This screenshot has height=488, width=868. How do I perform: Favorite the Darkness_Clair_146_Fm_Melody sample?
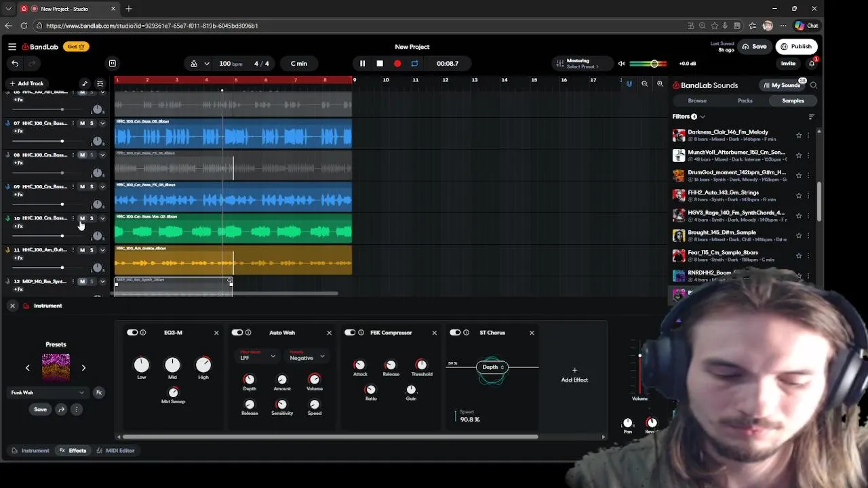coord(799,136)
